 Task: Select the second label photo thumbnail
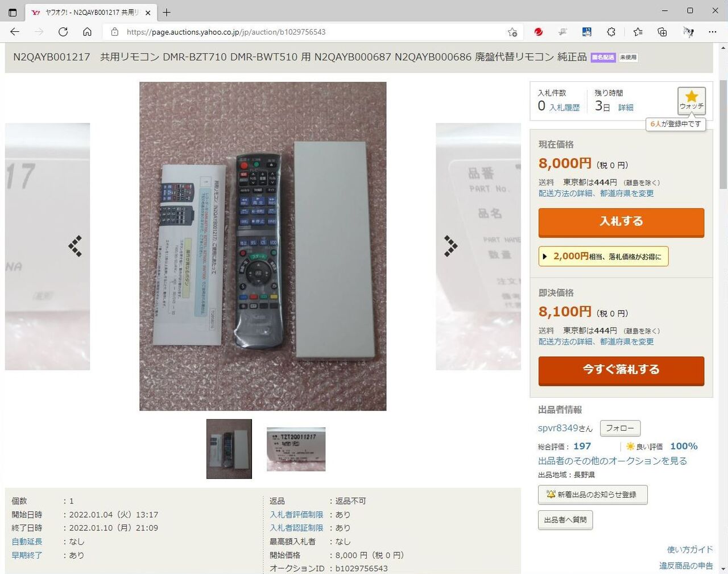click(x=296, y=449)
